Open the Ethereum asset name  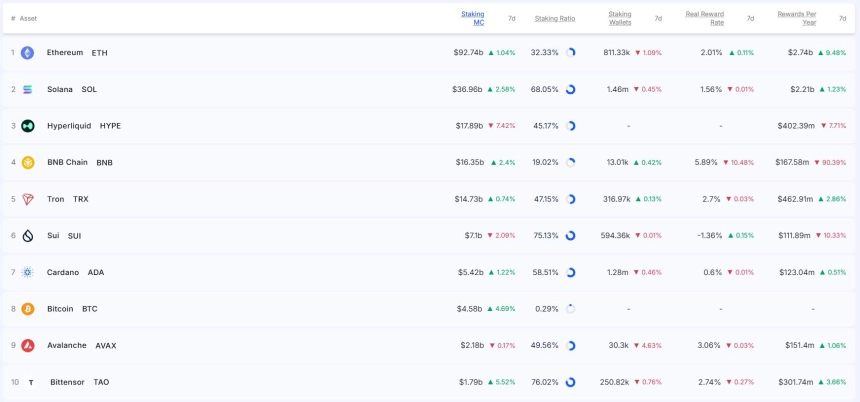[65, 53]
